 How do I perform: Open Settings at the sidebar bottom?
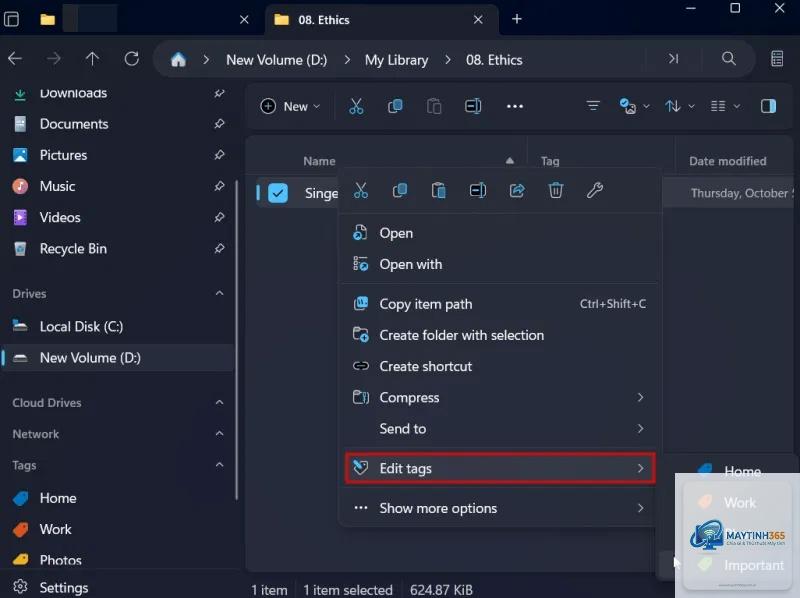point(50,587)
